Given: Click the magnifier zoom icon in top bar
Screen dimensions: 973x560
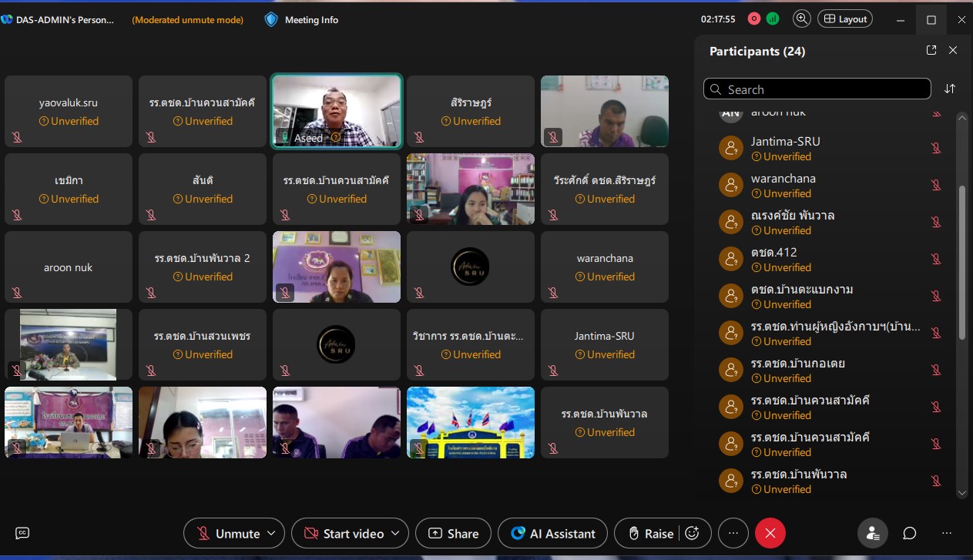Looking at the screenshot, I should 801,19.
